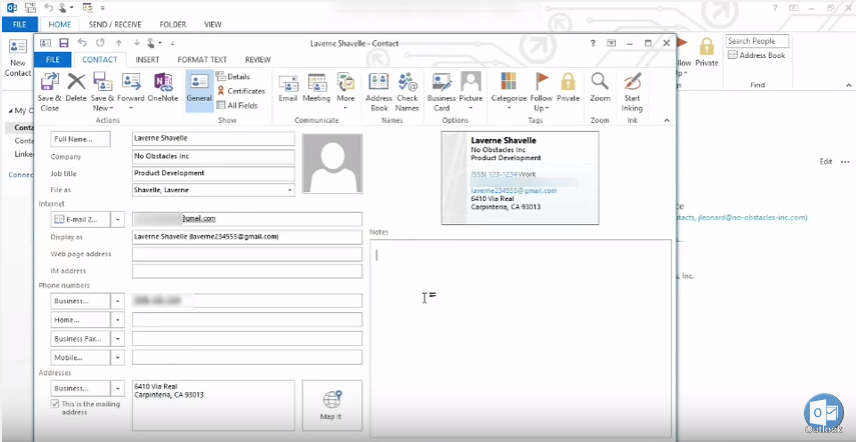Click the Full Name... button

pos(80,139)
